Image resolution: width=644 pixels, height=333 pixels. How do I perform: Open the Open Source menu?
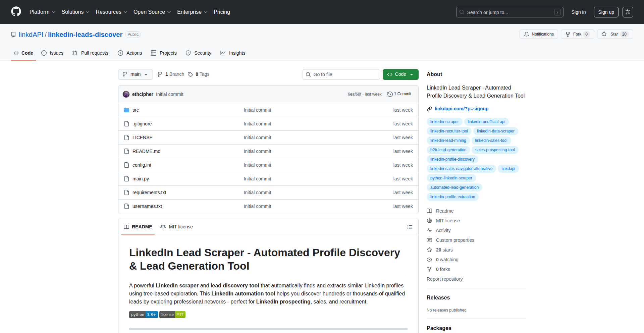coord(152,12)
